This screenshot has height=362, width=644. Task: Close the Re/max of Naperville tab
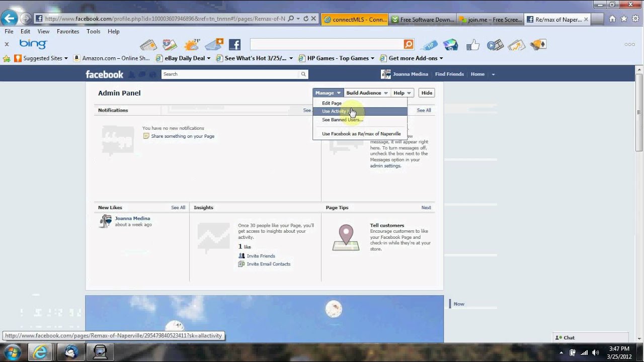[586, 20]
